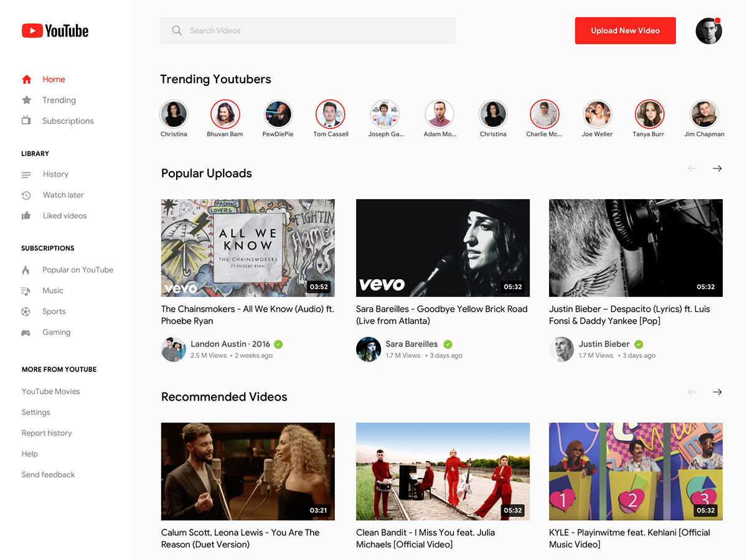
Task: Play The Chainsmokers All We Know thumbnail
Action: point(248,248)
